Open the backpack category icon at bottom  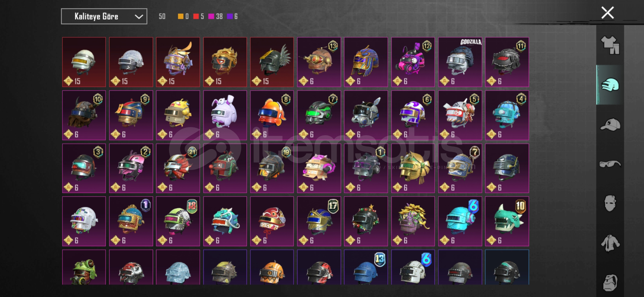click(x=610, y=282)
